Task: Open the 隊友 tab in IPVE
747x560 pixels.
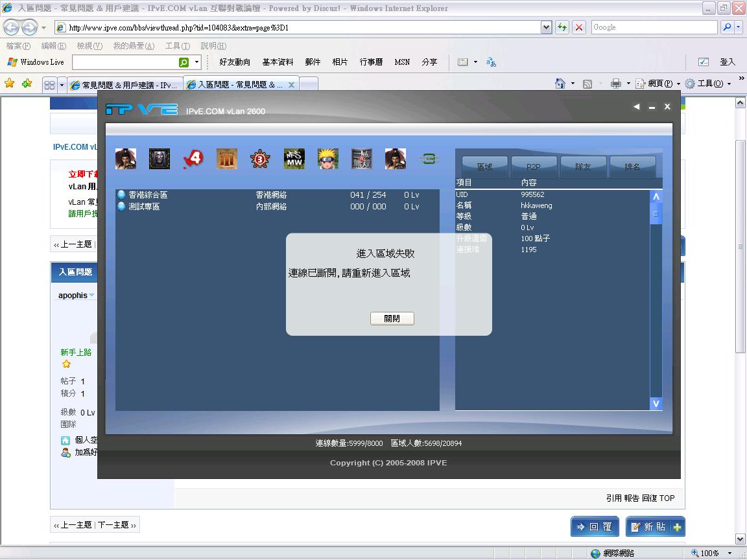Action: pyautogui.click(x=583, y=166)
